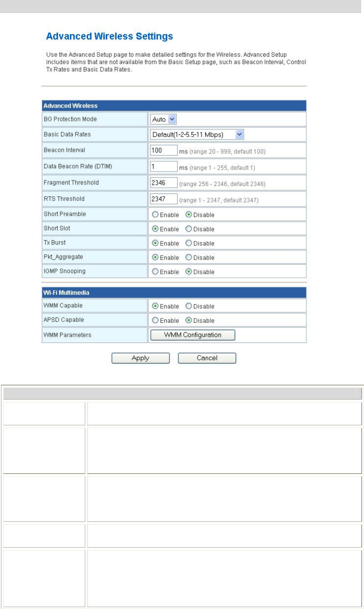Screen dimensions: 364x609
Task: Click the Cancel button
Action: click(207, 358)
